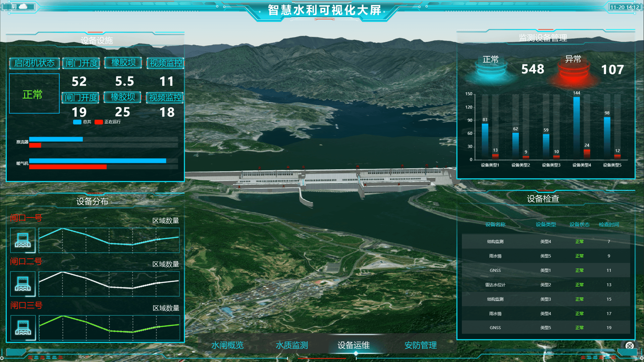Select the 雨水情 类型4 table row
This screenshot has height=362, width=644.
point(546,313)
